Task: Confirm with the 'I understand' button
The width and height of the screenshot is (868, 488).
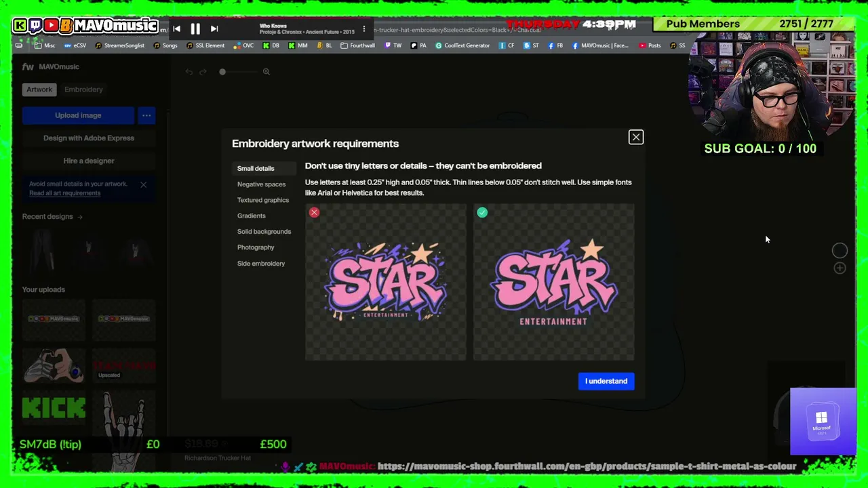Action: [x=606, y=381]
